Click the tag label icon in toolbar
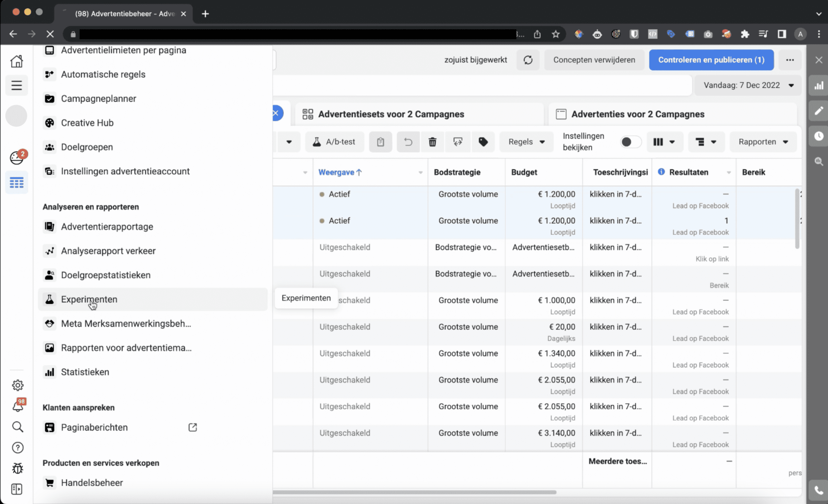828x504 pixels. 483,142
